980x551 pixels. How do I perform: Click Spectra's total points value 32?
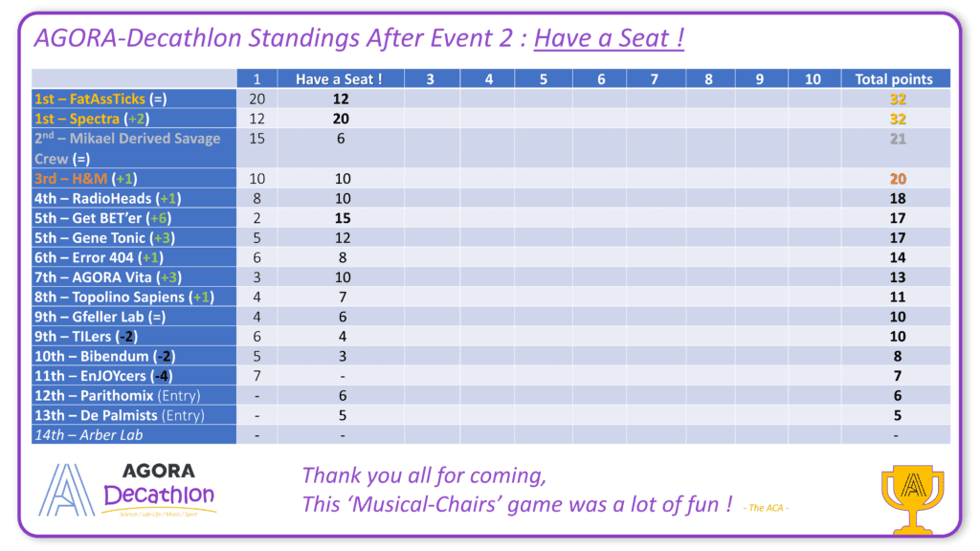[x=898, y=119]
